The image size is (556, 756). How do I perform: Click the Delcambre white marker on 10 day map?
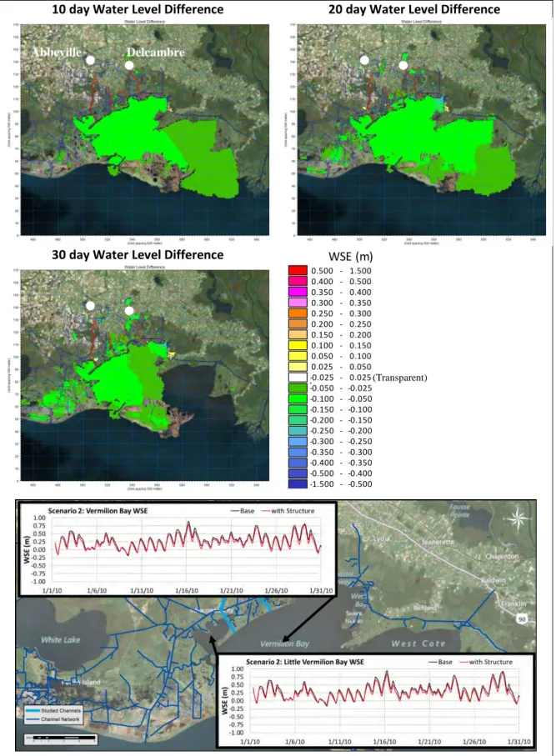(128, 65)
